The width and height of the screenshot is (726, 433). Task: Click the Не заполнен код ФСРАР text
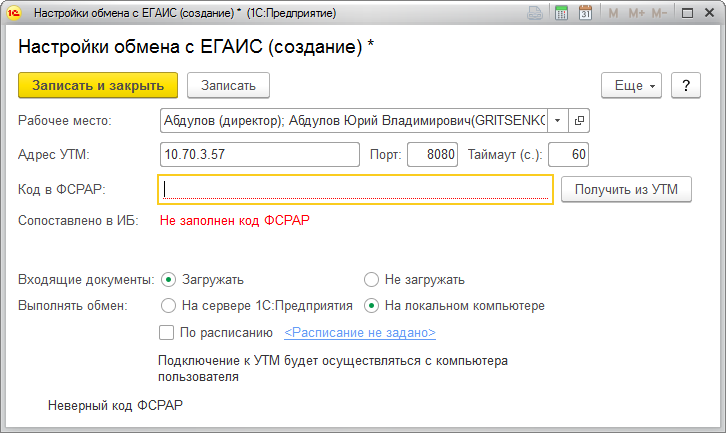(235, 220)
